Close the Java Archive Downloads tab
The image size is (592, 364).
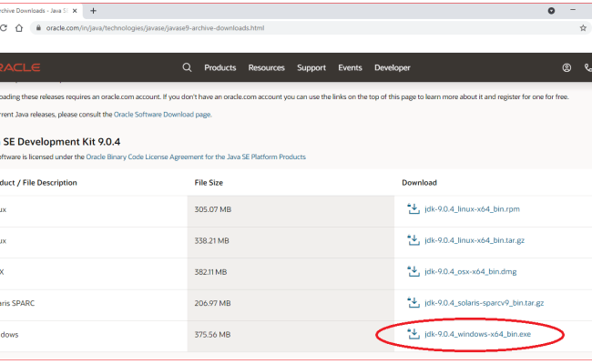tap(75, 11)
